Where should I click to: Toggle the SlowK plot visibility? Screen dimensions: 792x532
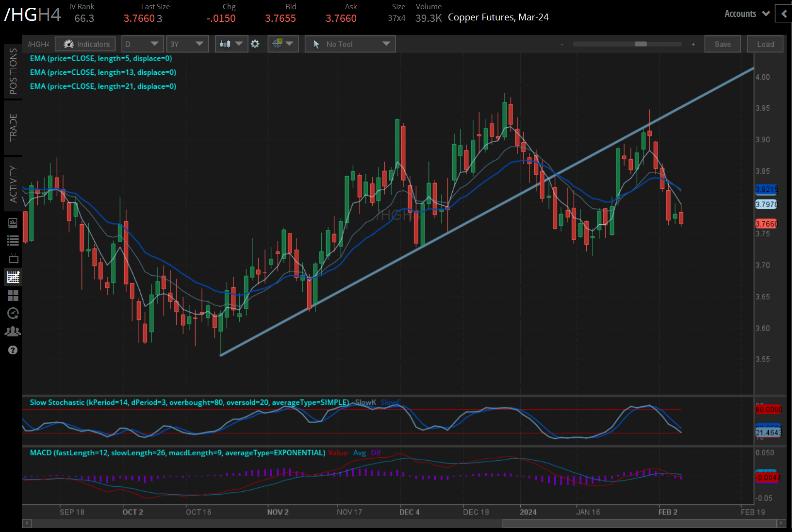[365, 402]
